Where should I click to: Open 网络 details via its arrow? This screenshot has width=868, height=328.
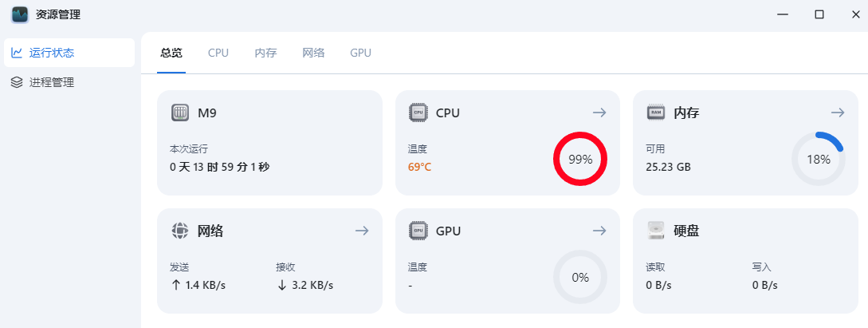362,231
